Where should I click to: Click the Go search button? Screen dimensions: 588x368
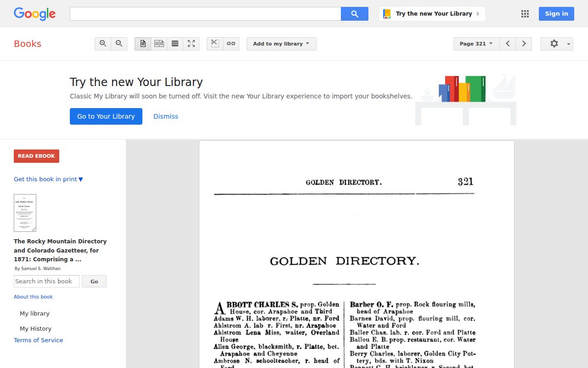tap(94, 281)
